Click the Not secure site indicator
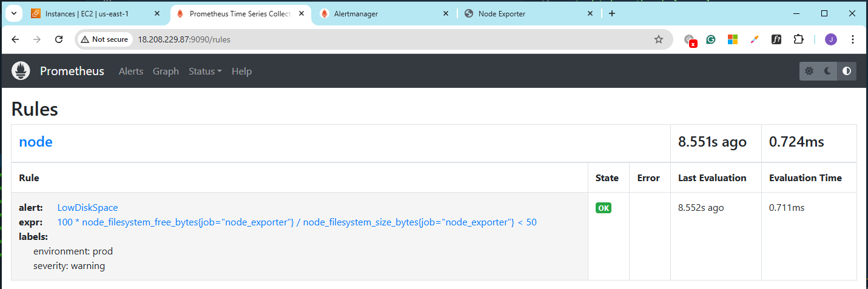This screenshot has width=868, height=289. coord(104,39)
